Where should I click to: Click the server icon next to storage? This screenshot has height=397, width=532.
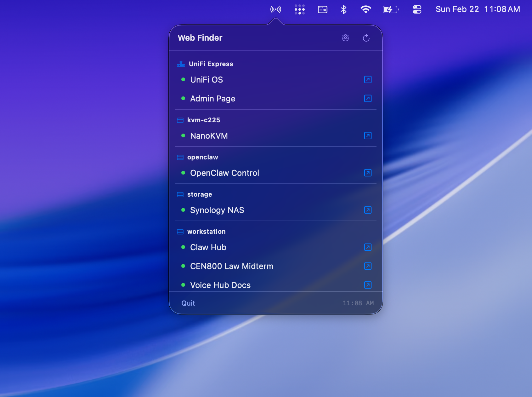[180, 194]
